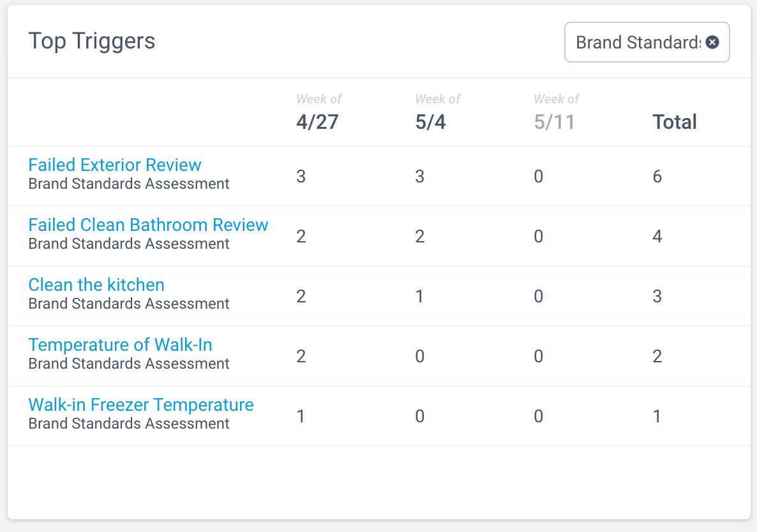Click the total of 2 for Temperature of Walk-In

657,356
